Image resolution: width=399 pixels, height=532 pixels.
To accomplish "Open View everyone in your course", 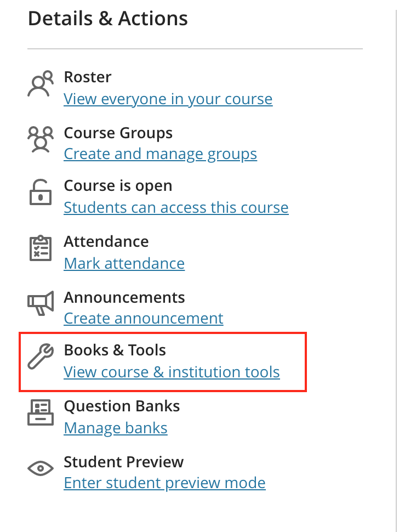I will click(x=168, y=99).
